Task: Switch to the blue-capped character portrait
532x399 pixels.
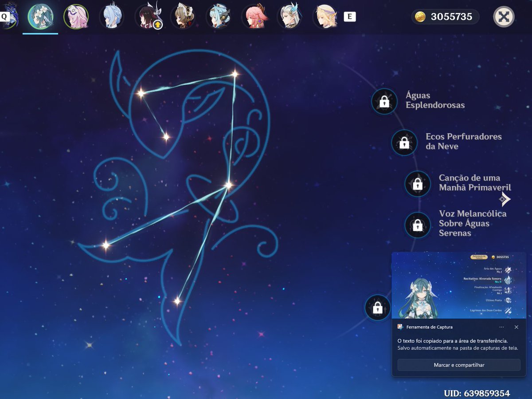Action: coord(219,17)
